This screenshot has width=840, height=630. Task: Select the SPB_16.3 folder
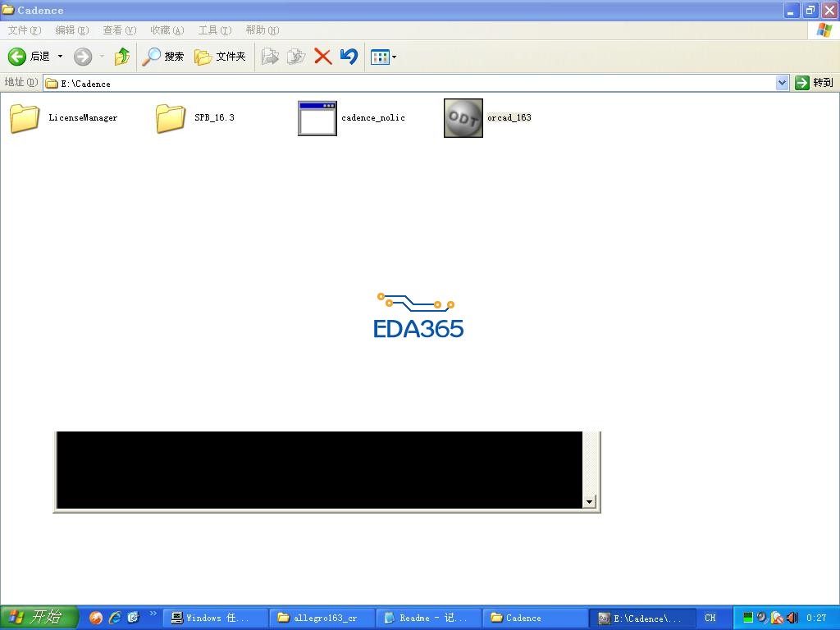195,118
